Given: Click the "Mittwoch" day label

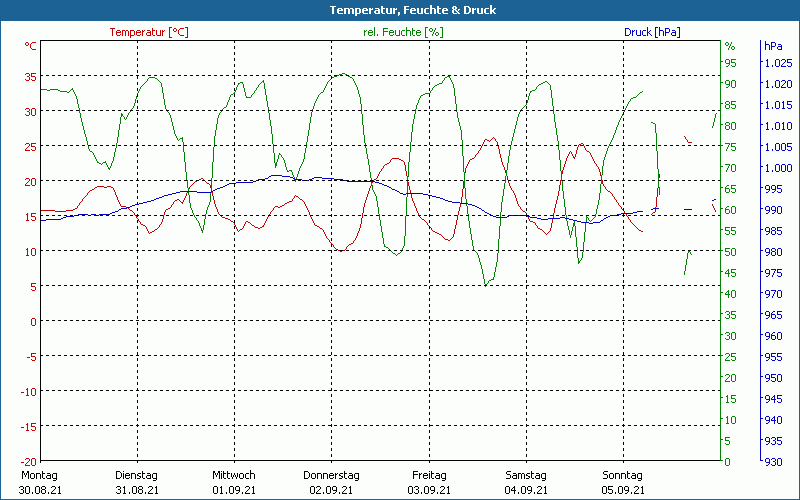Looking at the screenshot, I should tap(234, 475).
